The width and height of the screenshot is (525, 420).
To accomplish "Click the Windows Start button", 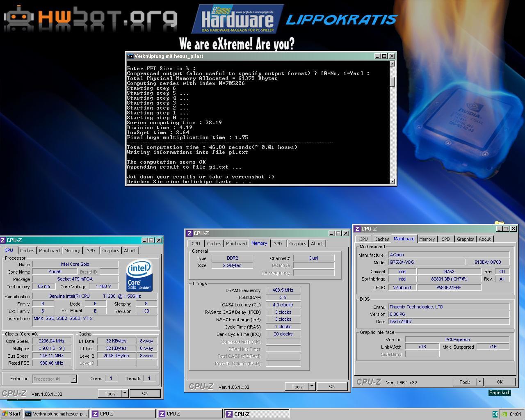I will pos(11,414).
